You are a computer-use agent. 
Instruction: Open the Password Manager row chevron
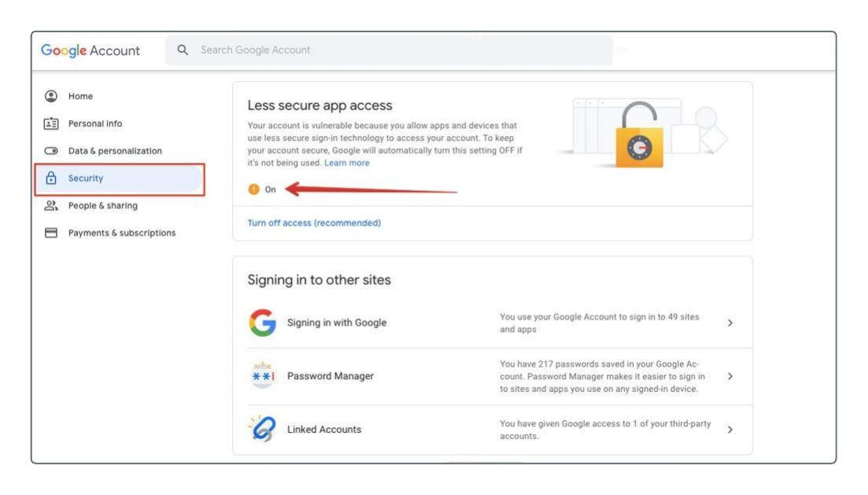[730, 376]
